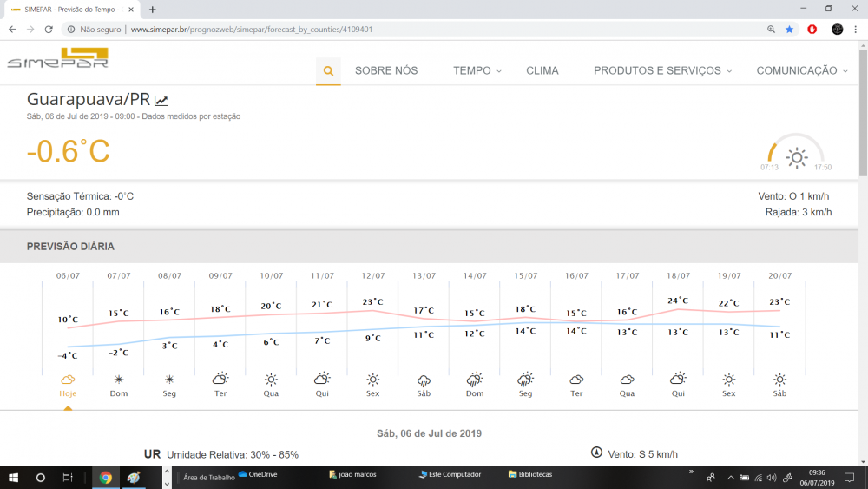Image resolution: width=868 pixels, height=489 pixels.
Task: Open Chrome from the Windows taskbar
Action: [105, 477]
